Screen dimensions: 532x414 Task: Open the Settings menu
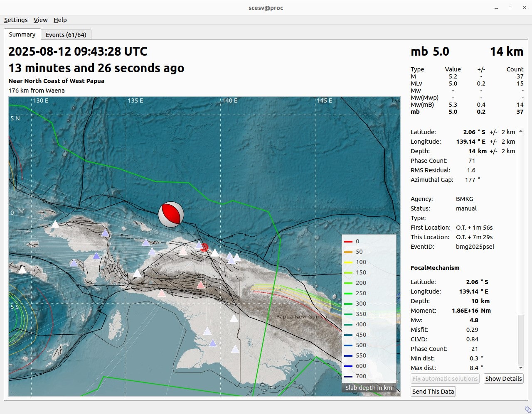click(16, 20)
